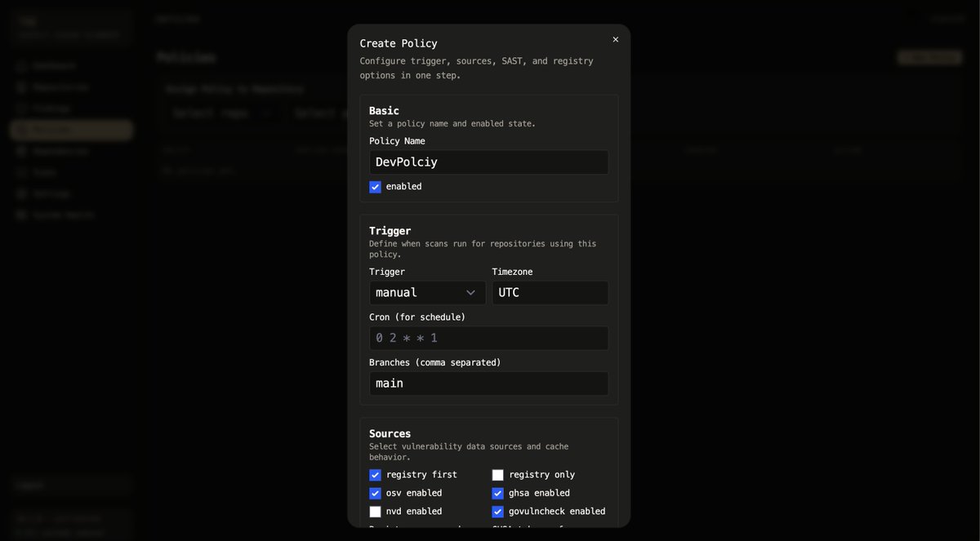Screen dimensions: 980x541
Task: Click the Sources section heading
Action: coord(390,433)
